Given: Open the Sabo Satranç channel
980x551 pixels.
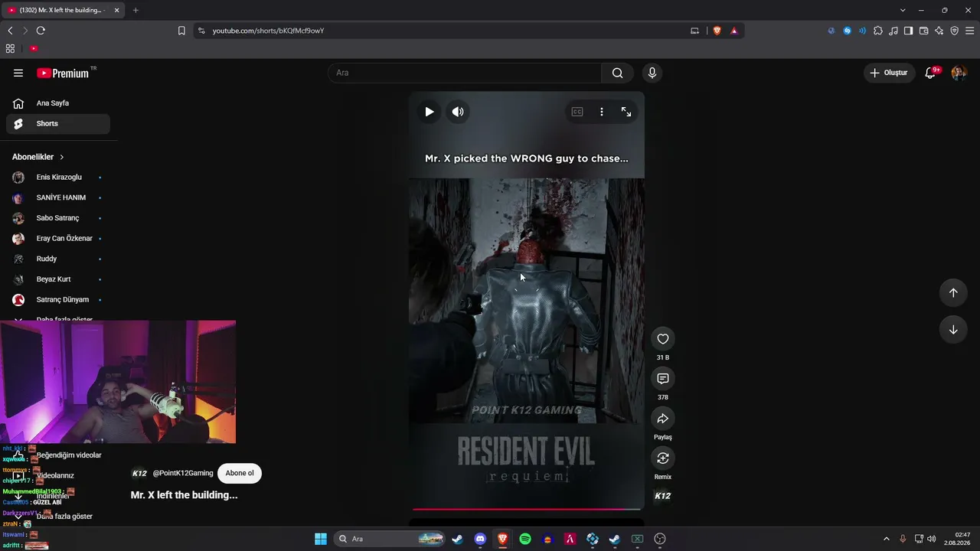Looking at the screenshot, I should 58,218.
